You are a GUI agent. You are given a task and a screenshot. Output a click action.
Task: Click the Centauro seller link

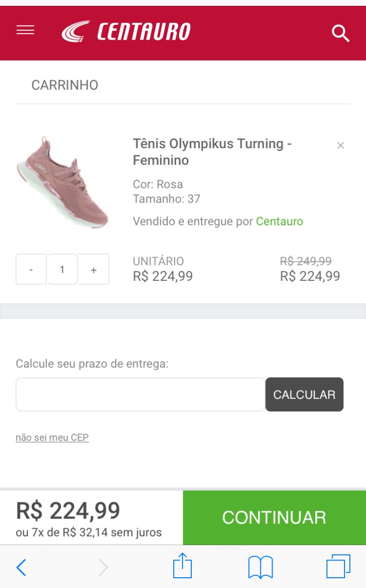pyautogui.click(x=279, y=222)
